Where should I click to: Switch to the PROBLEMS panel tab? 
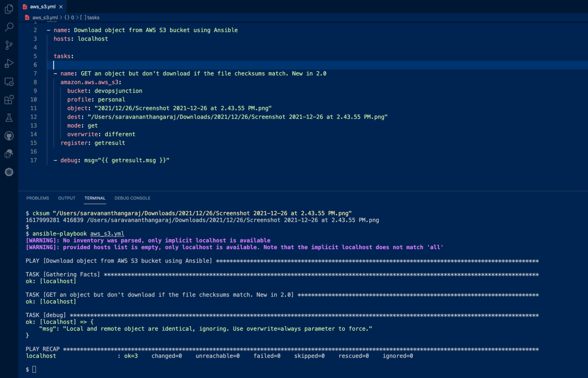38,198
